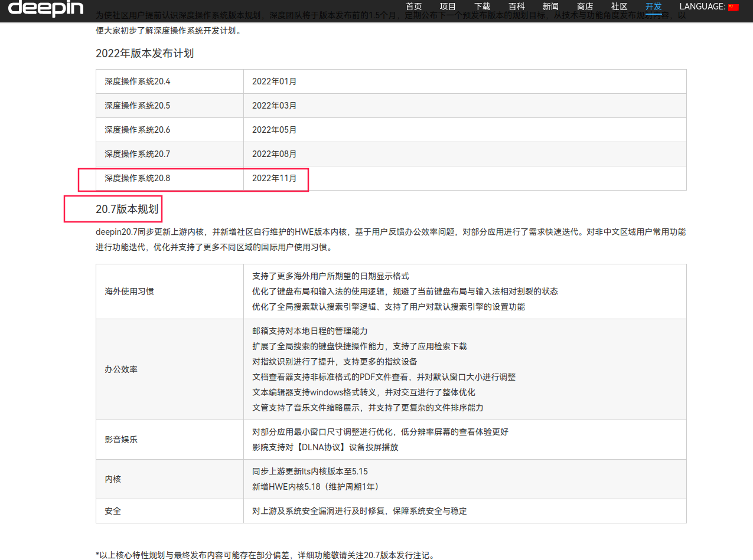753x560 pixels.
Task: Go to the 首页 nav item
Action: 414,6
